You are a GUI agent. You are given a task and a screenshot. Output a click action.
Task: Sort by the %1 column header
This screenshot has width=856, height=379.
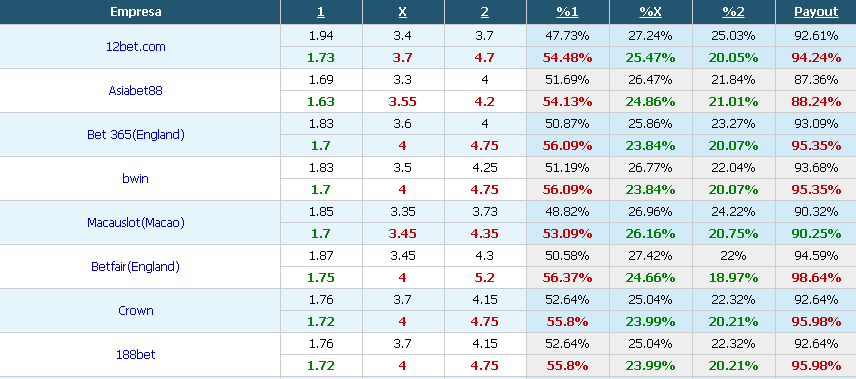click(567, 12)
